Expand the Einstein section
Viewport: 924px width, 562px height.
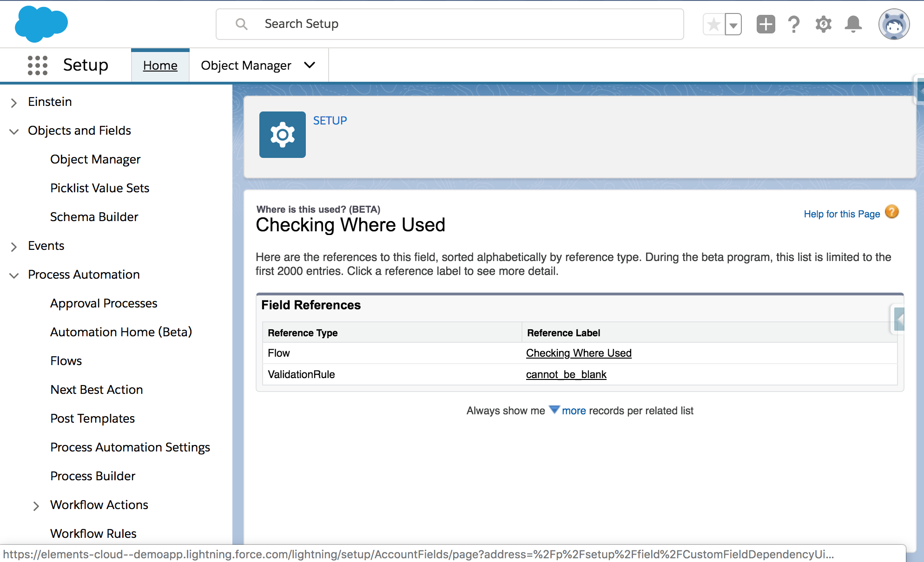[14, 103]
